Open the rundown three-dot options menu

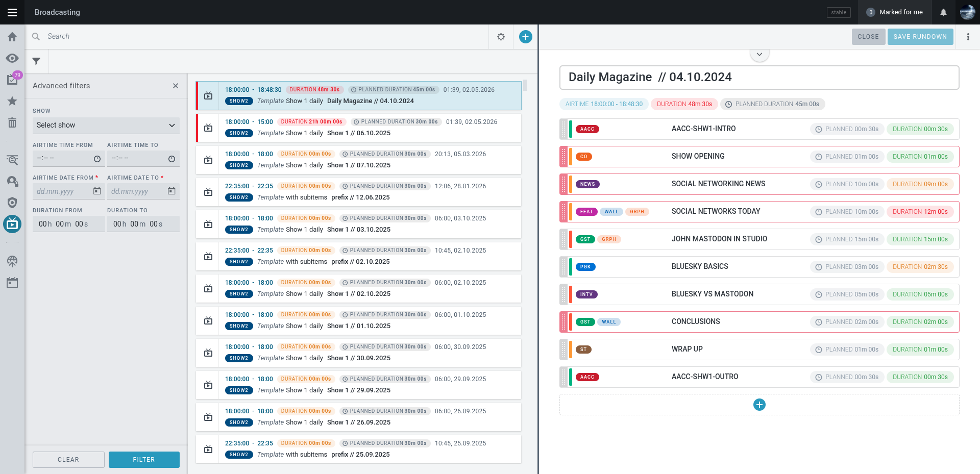pos(968,37)
